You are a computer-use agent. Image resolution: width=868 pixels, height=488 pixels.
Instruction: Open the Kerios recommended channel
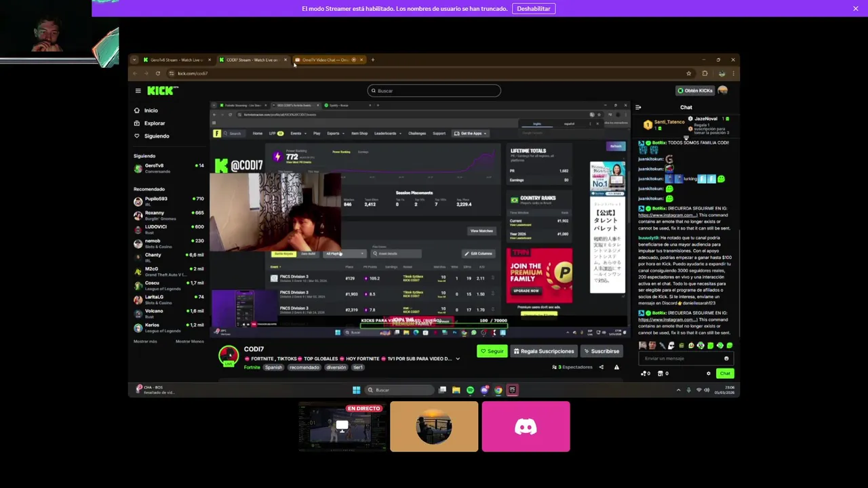coord(169,327)
